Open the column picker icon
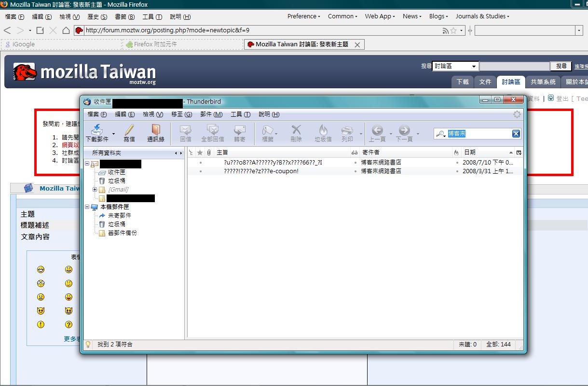 coord(519,152)
